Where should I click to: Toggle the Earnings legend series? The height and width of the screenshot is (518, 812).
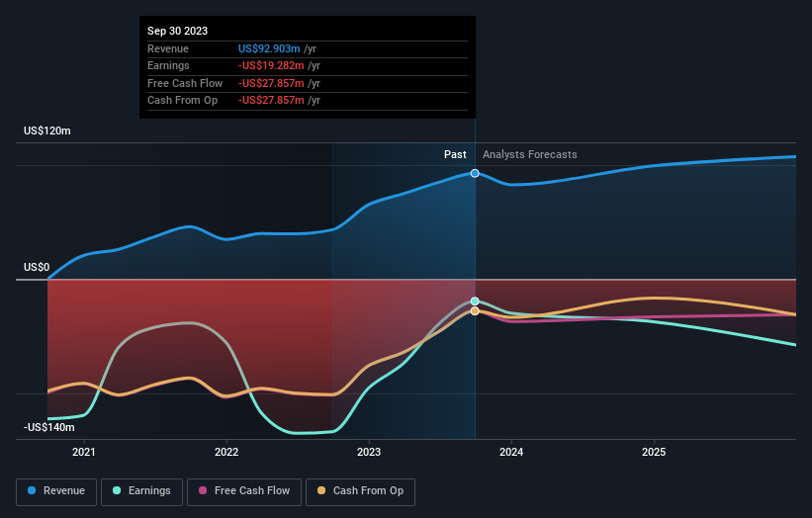(x=141, y=491)
